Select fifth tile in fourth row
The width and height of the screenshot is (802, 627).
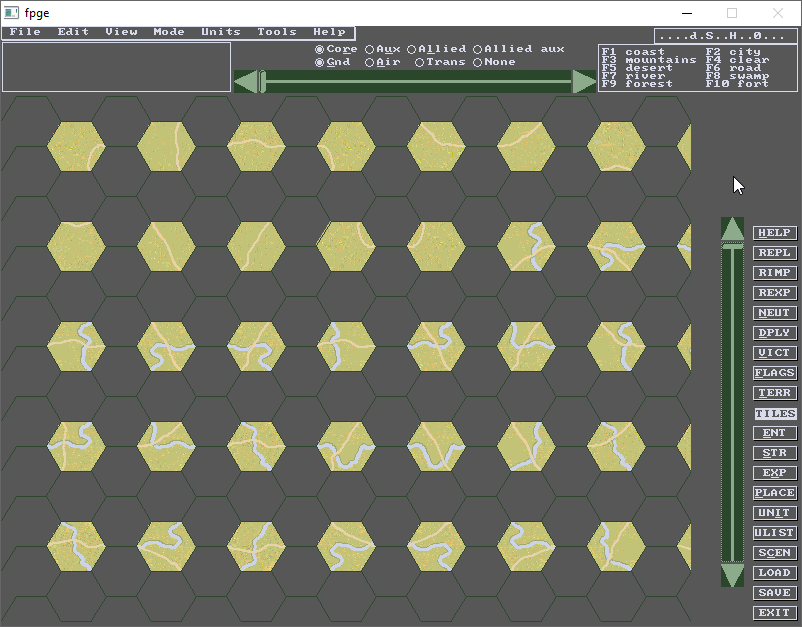436,446
